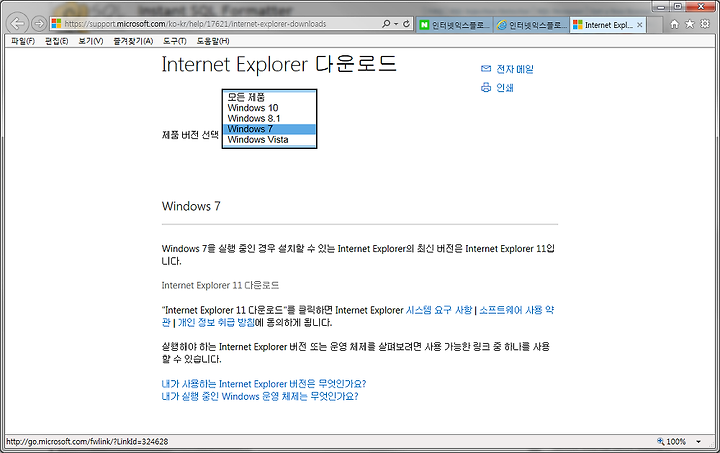This screenshot has width=720, height=453.
Task: Open the 즐겨찾기(A) menu
Action: click(133, 41)
